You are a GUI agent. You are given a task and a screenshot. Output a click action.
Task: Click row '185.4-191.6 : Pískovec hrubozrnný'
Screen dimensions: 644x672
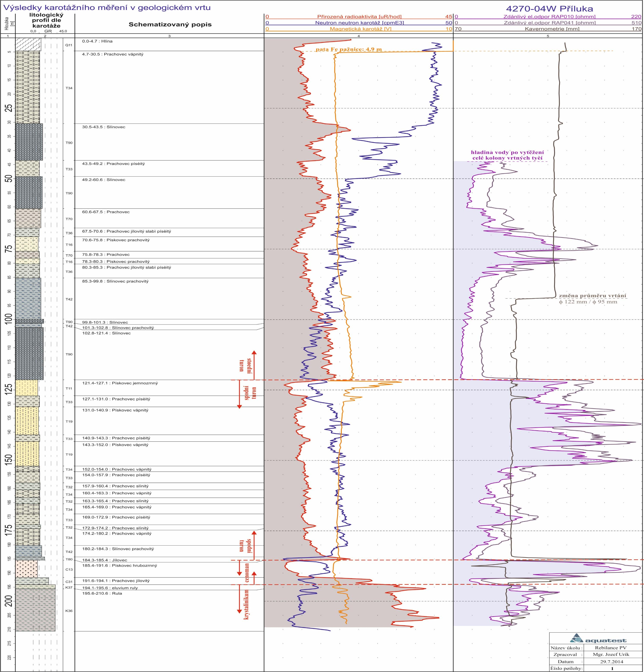point(120,565)
